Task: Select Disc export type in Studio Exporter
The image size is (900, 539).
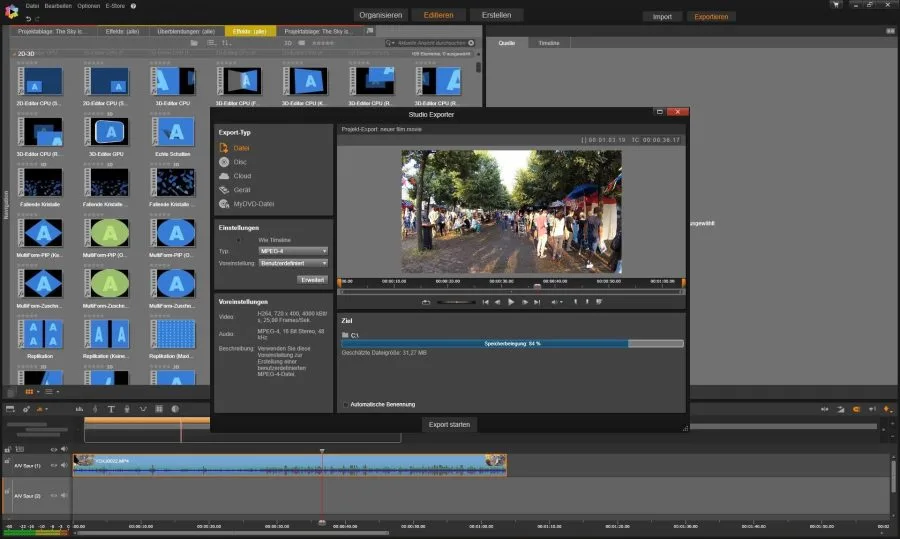Action: [x=233, y=162]
